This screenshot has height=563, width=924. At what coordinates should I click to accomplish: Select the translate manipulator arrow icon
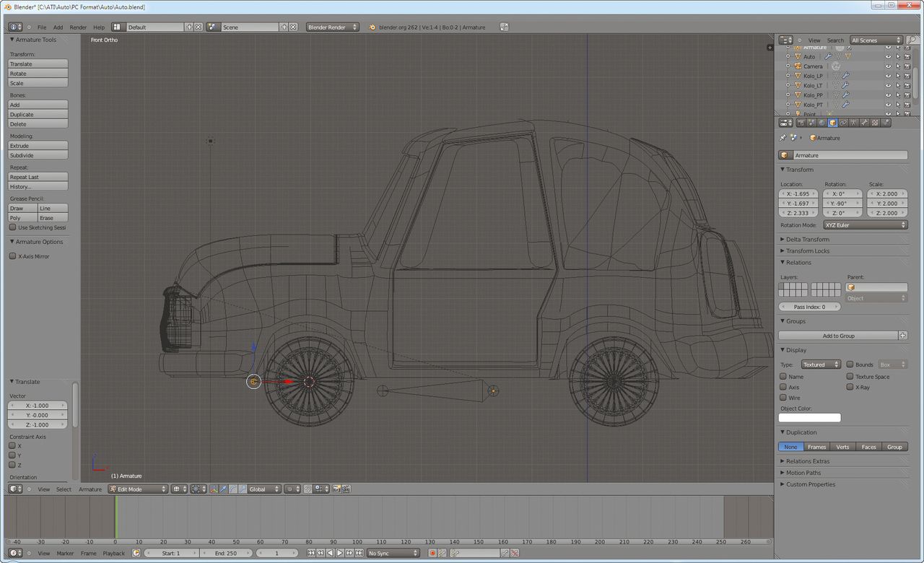click(223, 489)
